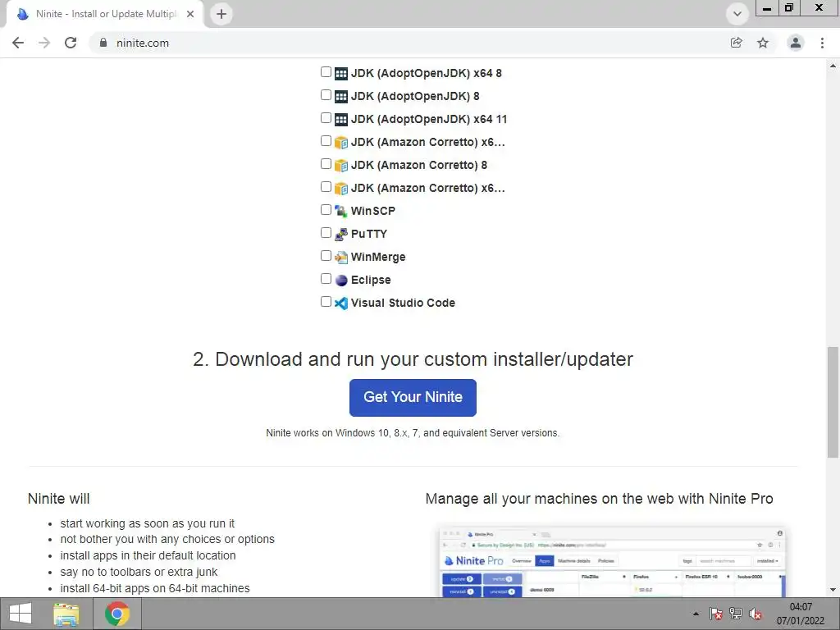The image size is (840, 630).
Task: Check JDK (AdoptOpenJDK) 8 checkbox
Action: point(326,95)
